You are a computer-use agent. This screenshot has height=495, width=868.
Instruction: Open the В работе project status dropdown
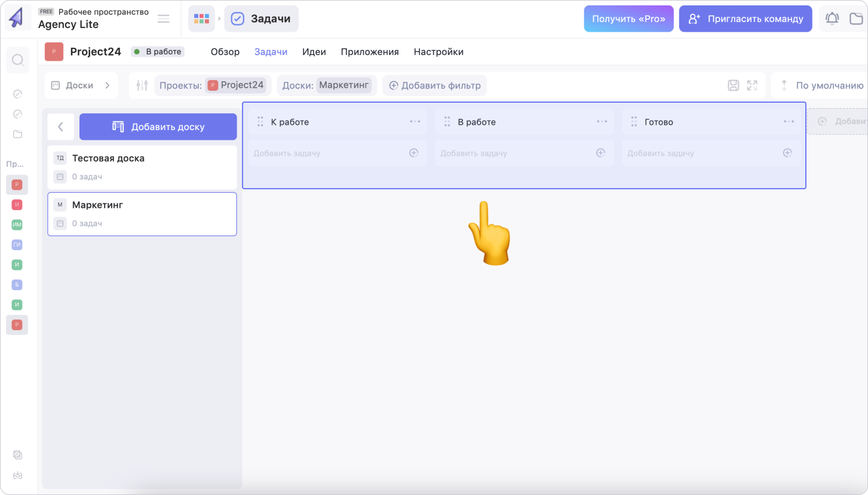[158, 52]
